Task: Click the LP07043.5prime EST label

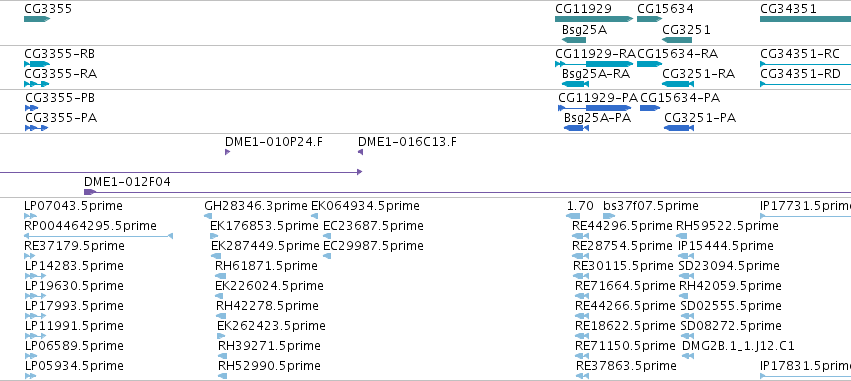Action: tap(73, 206)
